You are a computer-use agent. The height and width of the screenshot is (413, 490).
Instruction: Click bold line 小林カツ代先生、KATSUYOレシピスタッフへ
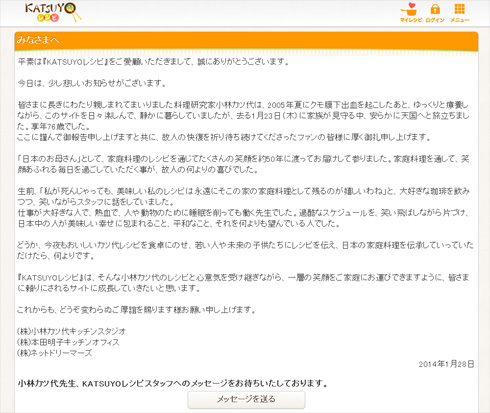173,384
